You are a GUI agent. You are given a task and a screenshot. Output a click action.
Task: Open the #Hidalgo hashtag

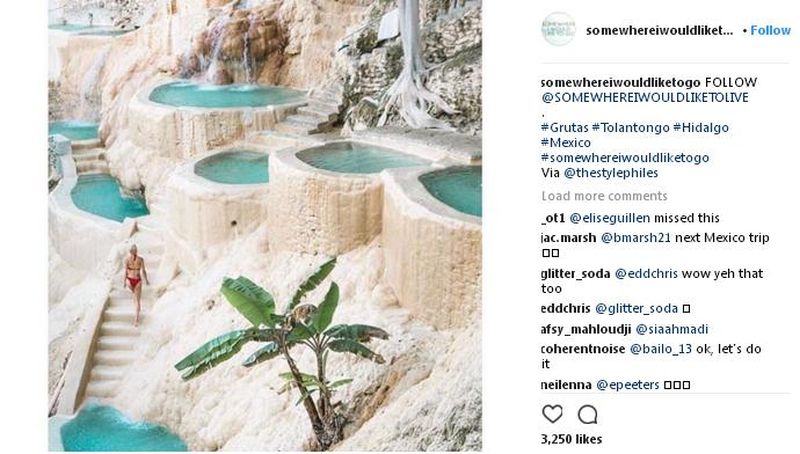click(x=701, y=128)
